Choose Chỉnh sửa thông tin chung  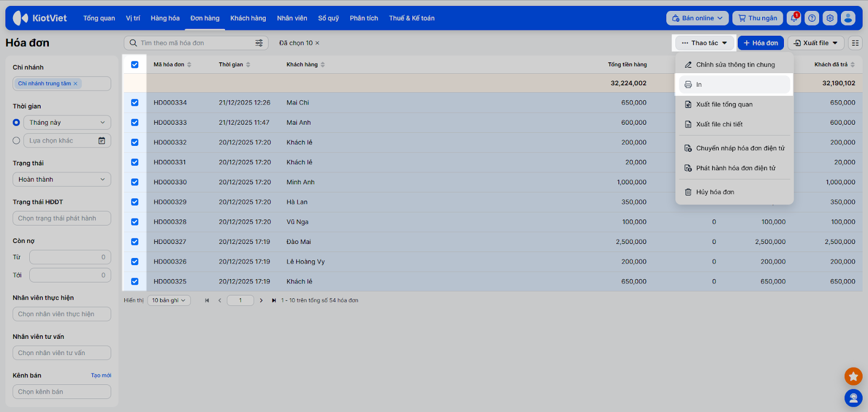[x=735, y=65]
